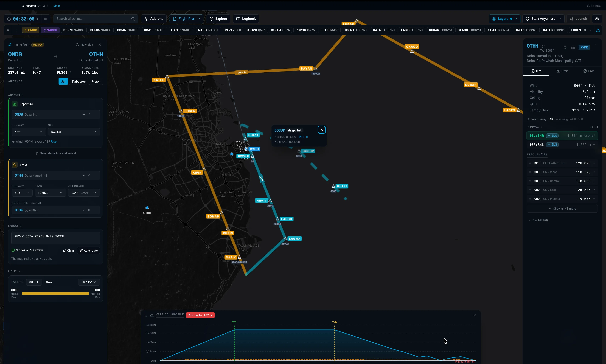
Task: Open the Explore menu
Action: coord(218,19)
